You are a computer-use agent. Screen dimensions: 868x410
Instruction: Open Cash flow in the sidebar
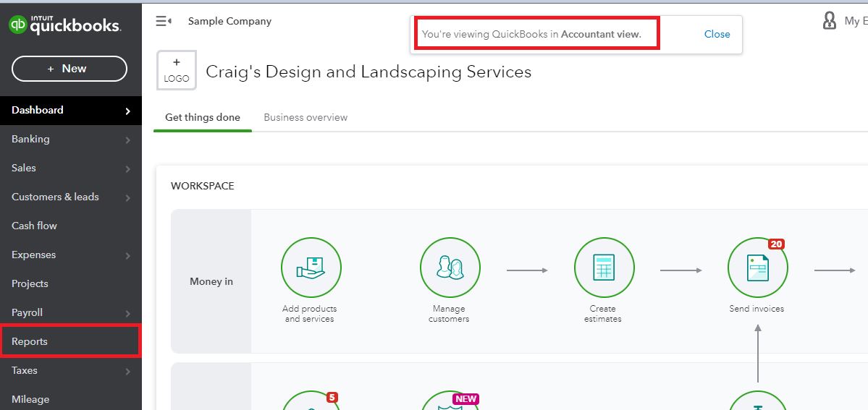[71, 226]
